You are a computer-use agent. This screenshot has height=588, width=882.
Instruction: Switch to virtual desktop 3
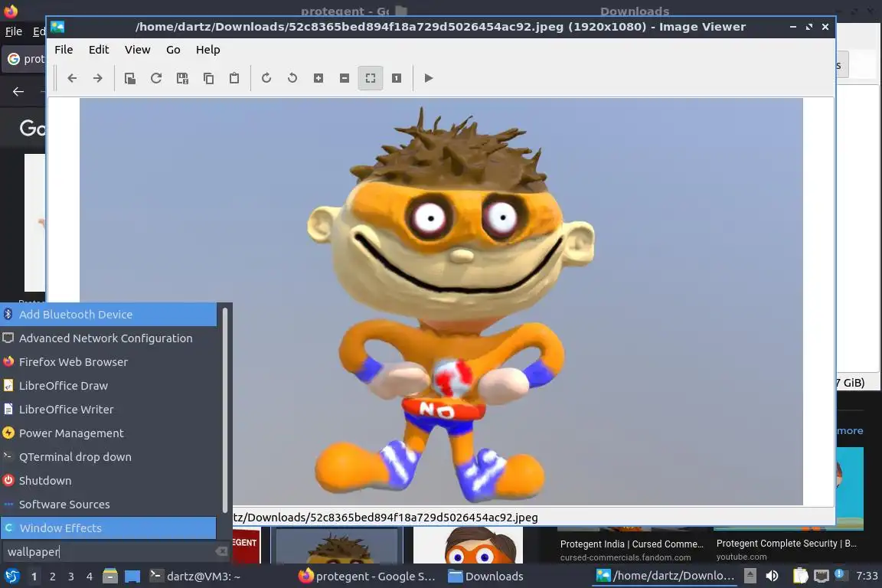click(x=71, y=577)
